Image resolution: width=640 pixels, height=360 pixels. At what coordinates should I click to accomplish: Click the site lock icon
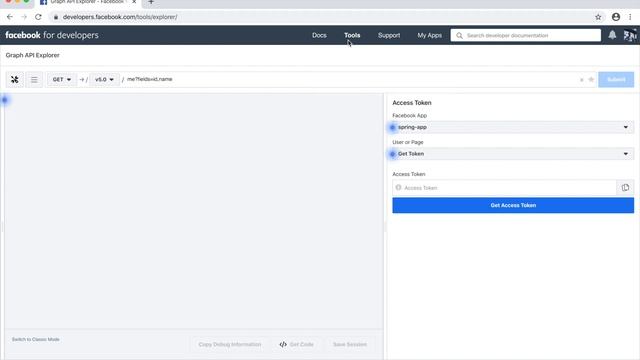[x=56, y=17]
